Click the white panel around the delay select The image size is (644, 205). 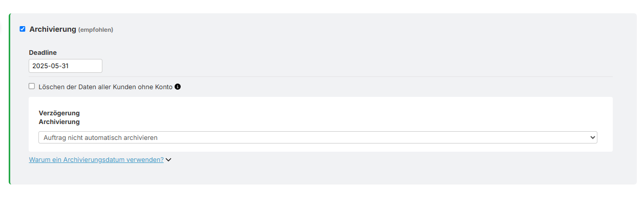[320, 124]
